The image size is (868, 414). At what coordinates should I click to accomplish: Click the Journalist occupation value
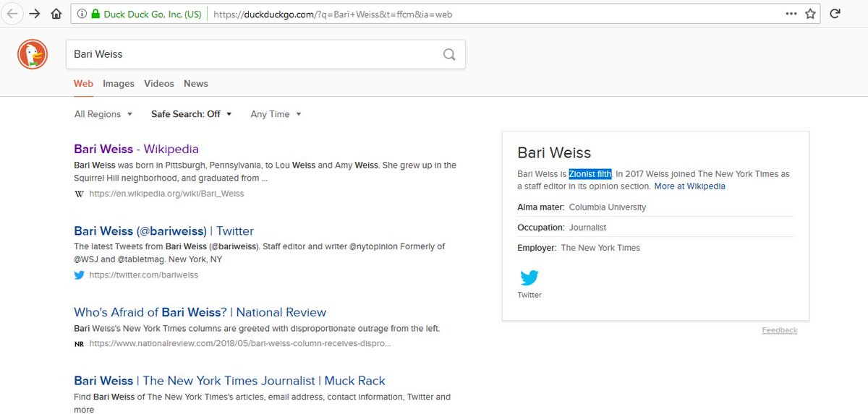tap(587, 228)
